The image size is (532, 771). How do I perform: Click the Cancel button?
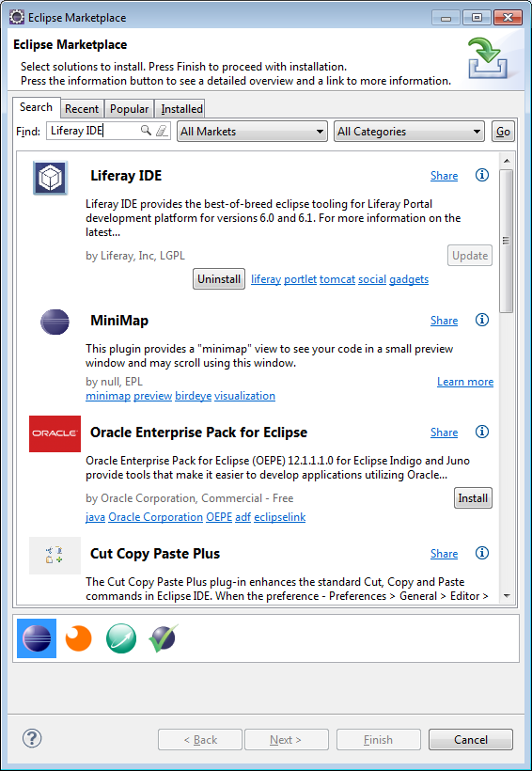pos(471,740)
